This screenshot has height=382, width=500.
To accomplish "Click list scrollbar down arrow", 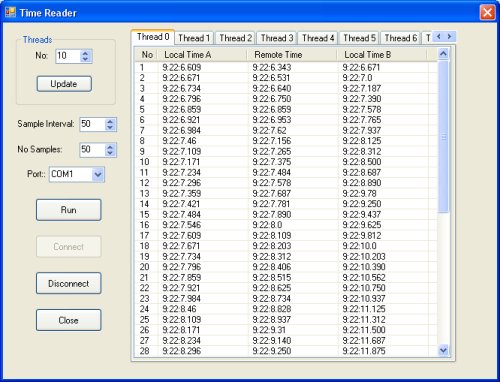I will [x=443, y=350].
